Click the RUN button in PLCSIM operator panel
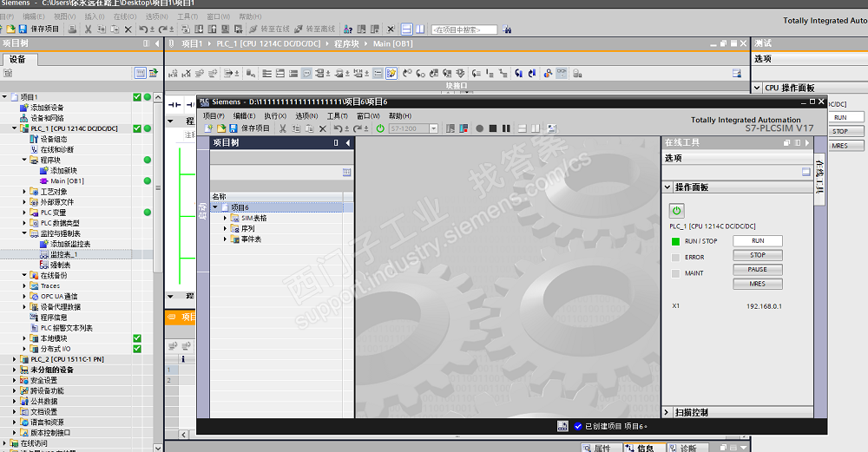The width and height of the screenshot is (868, 452). (x=757, y=240)
